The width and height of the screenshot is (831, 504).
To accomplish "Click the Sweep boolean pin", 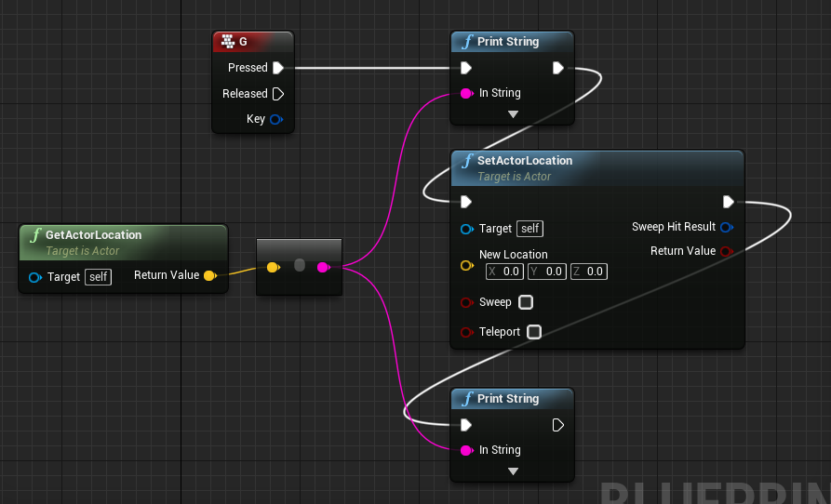I will pos(467,303).
